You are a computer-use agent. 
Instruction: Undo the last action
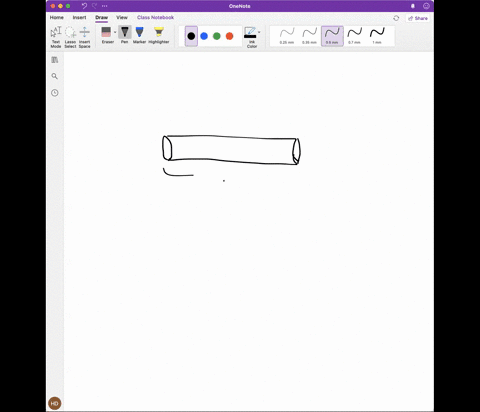click(x=84, y=6)
